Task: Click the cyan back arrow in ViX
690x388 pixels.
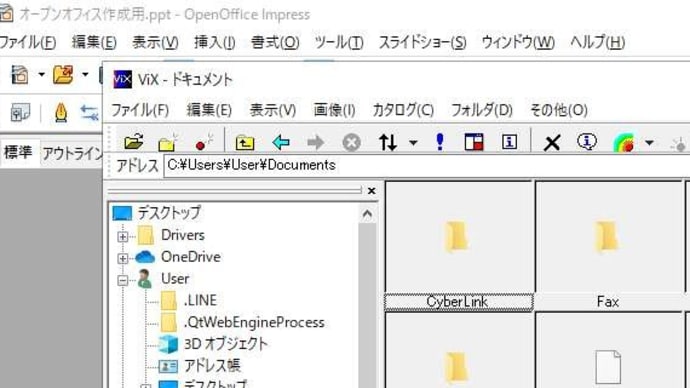Action: (281, 143)
